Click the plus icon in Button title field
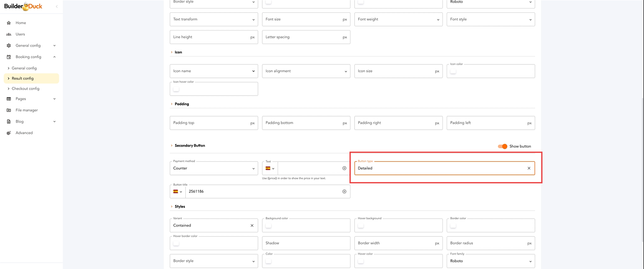 (x=344, y=191)
